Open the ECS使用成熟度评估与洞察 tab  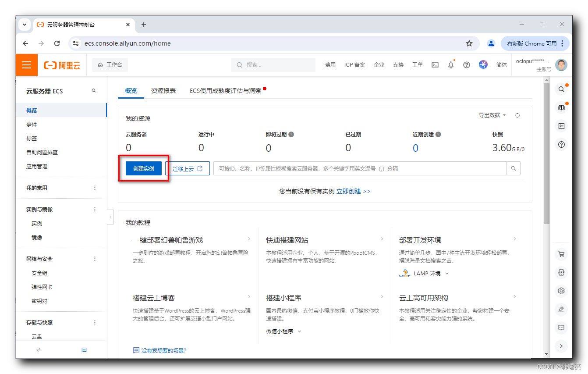(226, 91)
